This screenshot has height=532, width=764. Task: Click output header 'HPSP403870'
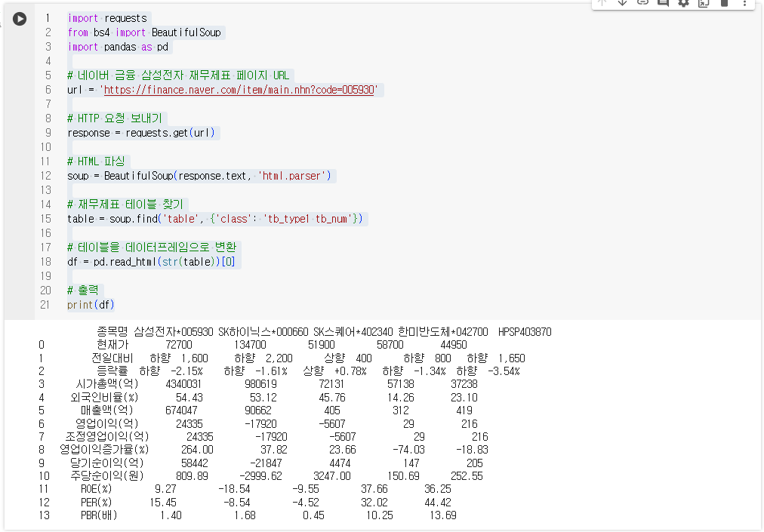(525, 332)
